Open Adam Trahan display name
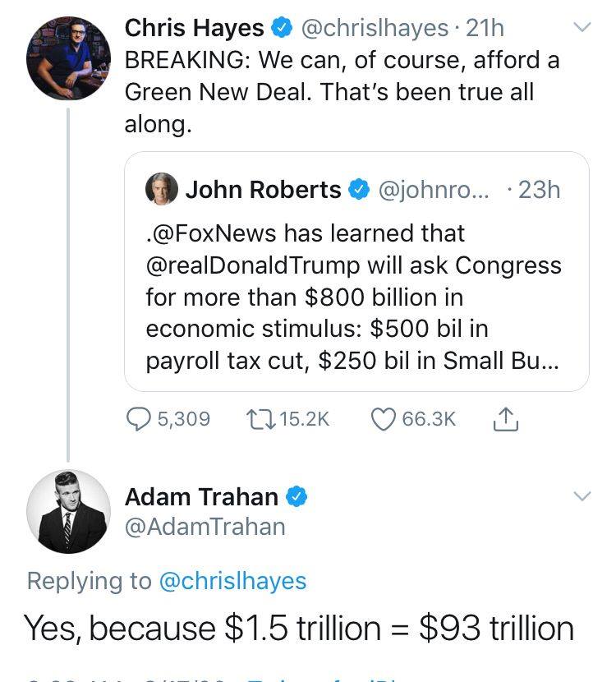Image resolution: width=616 pixels, height=682 pixels. (201, 497)
